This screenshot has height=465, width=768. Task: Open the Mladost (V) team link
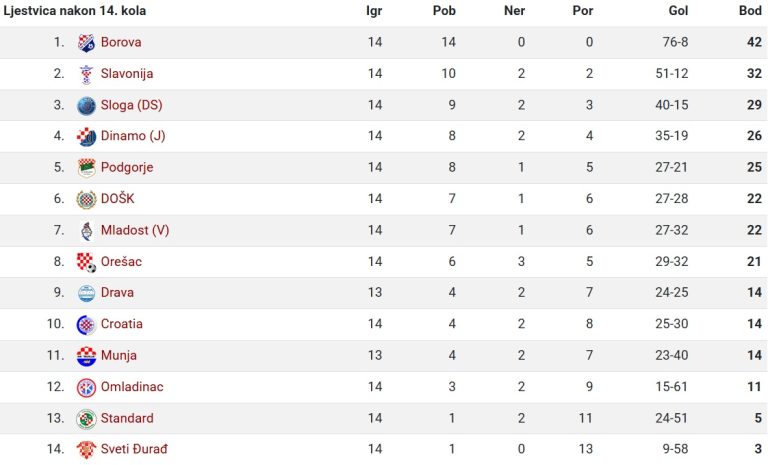click(x=135, y=230)
